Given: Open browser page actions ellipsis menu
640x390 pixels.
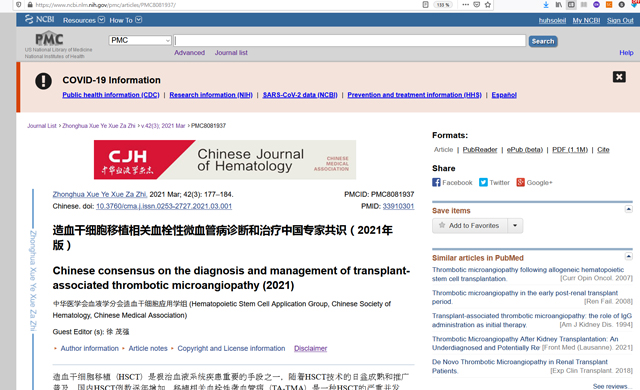Looking at the screenshot, I should coord(465,5).
